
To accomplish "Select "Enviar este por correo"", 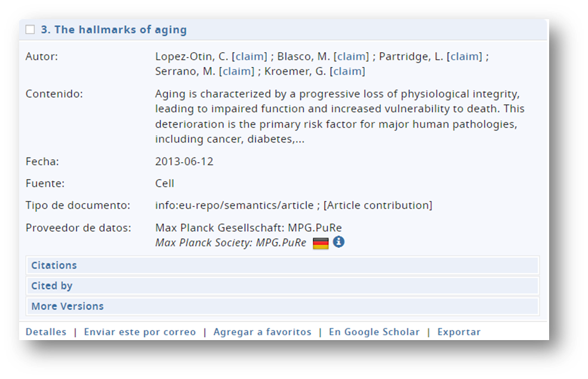I will click(x=139, y=332).
